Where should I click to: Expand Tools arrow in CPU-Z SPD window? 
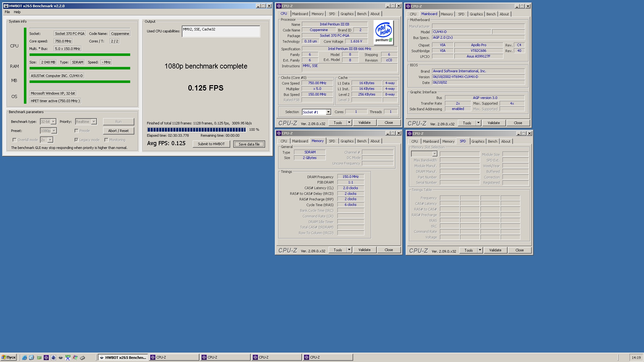[480, 250]
